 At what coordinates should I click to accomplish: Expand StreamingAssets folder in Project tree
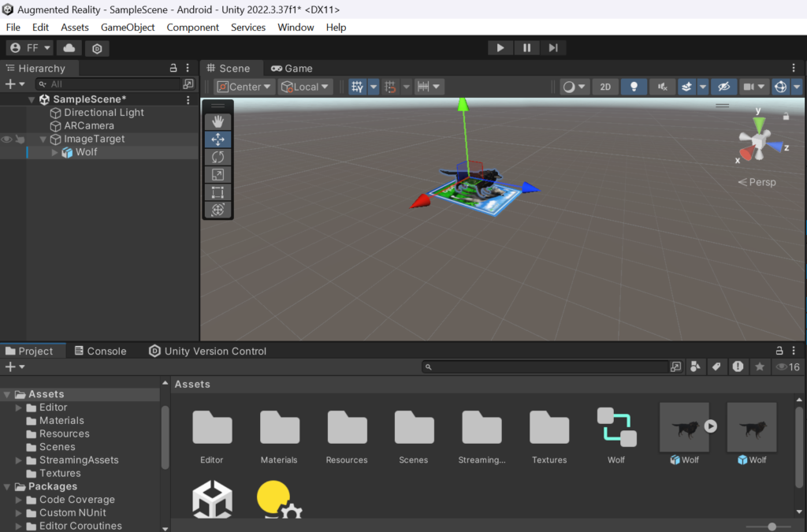point(19,460)
